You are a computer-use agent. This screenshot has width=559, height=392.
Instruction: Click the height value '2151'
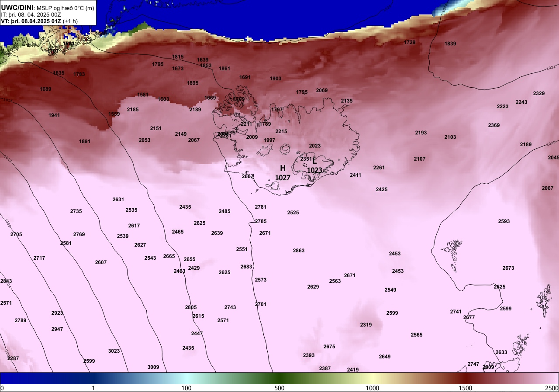coord(156,128)
